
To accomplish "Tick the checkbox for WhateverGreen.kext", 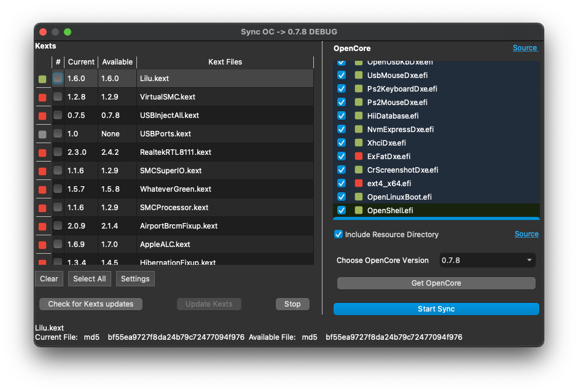I will point(58,189).
